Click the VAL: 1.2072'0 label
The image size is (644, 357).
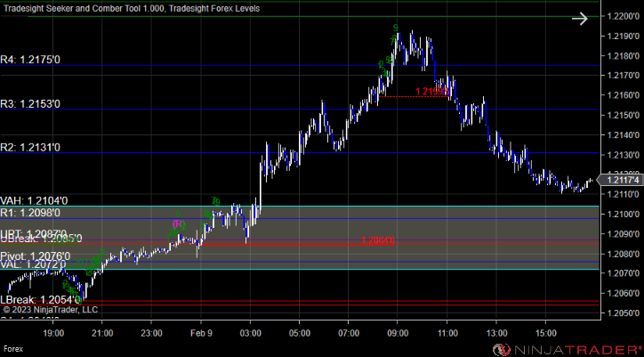point(33,264)
